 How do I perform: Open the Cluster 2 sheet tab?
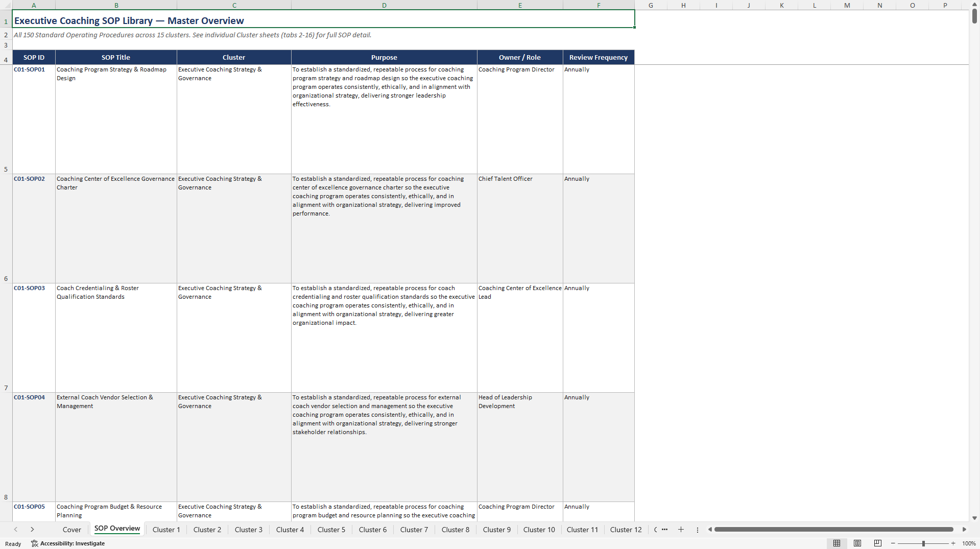tap(207, 530)
